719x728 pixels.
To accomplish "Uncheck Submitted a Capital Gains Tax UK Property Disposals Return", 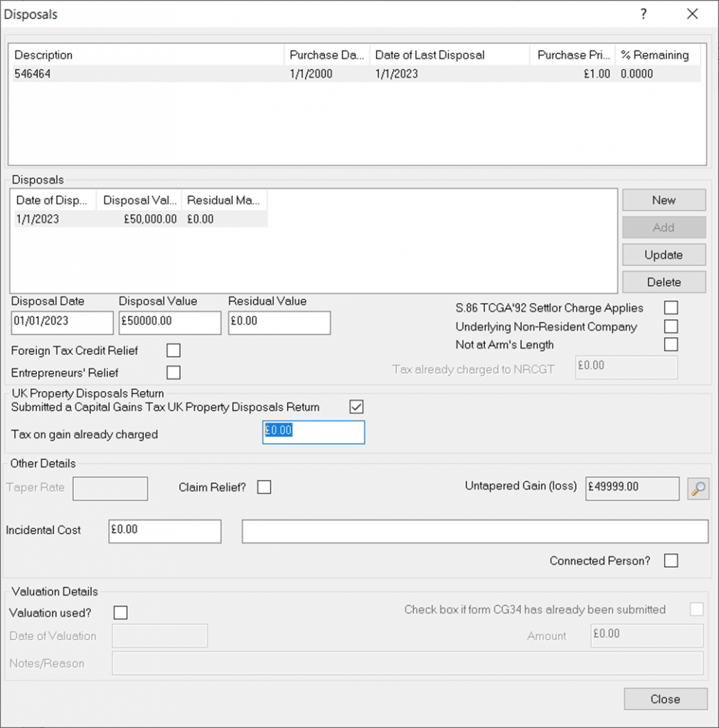I will pos(356,407).
